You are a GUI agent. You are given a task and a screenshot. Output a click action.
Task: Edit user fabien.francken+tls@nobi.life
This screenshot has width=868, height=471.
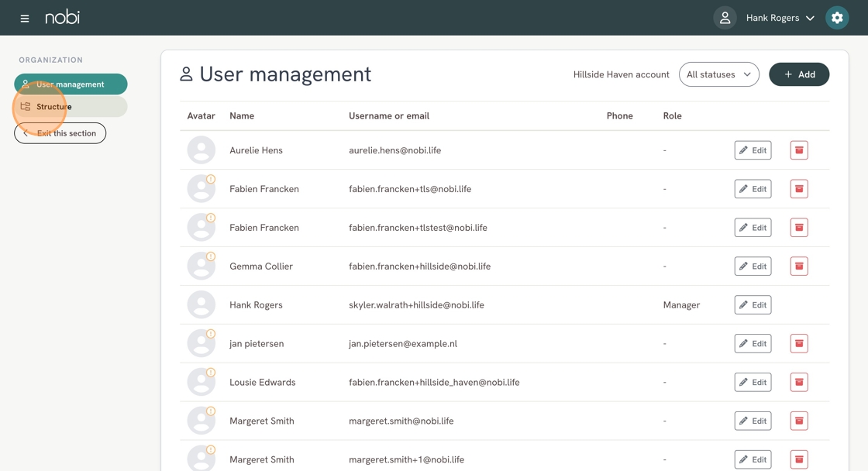tap(753, 189)
